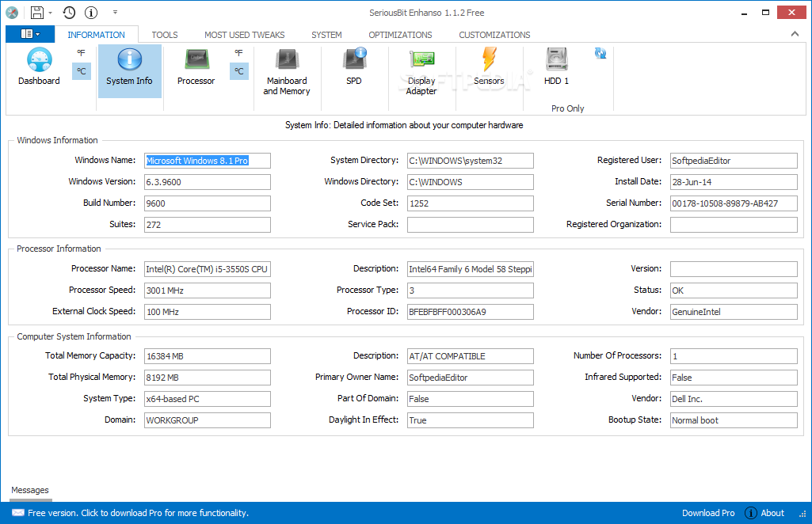Viewport: 812px width, 524px height.
Task: Collapse the ribbon with the chevron
Action: tap(795, 34)
